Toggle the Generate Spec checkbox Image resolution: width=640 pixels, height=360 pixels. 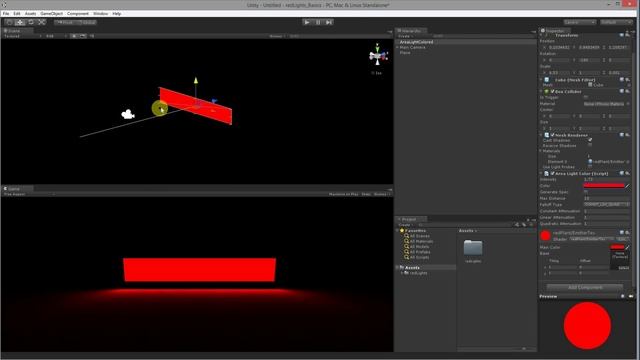pos(586,192)
